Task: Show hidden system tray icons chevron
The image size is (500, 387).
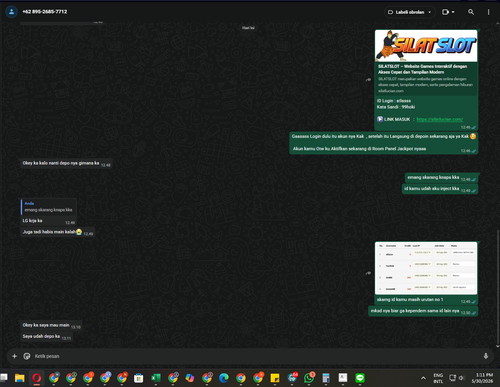Action: coord(423,378)
